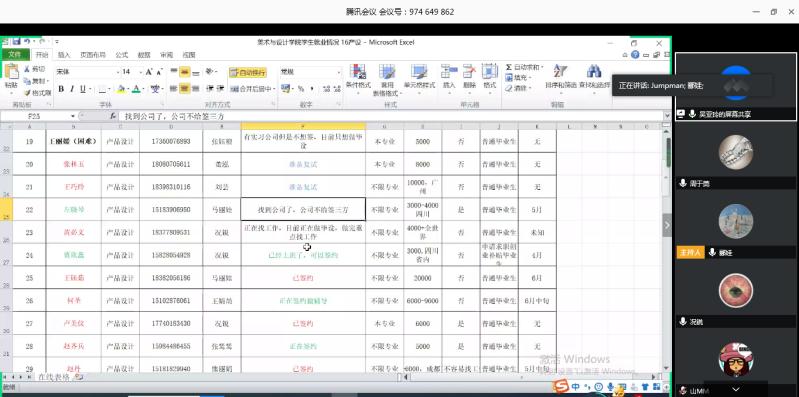Switch to the Data (数据) tab
799x397 pixels.
(x=144, y=55)
